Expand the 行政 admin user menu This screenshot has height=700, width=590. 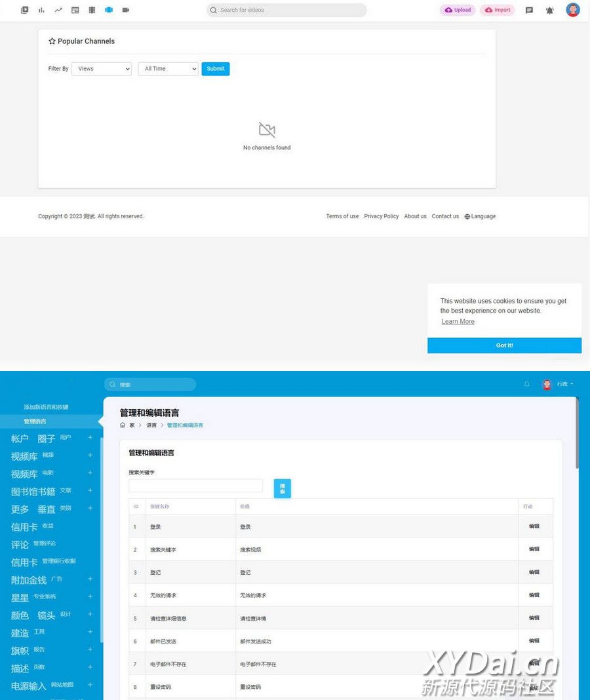[564, 384]
